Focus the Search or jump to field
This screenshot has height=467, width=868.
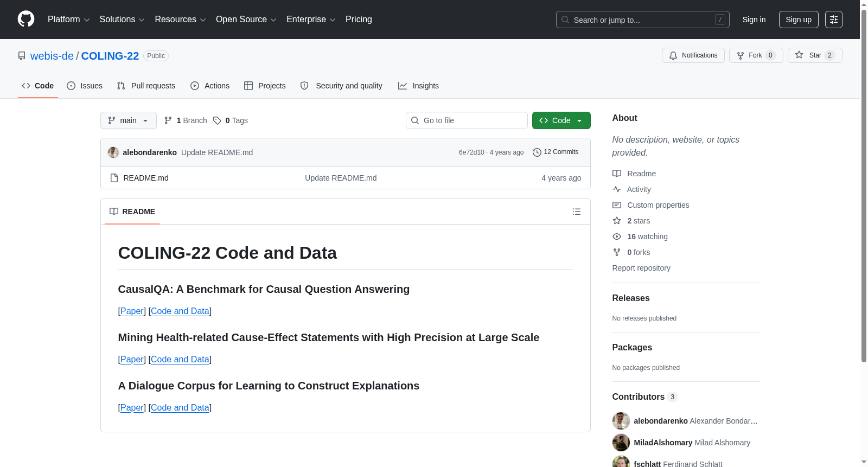(x=642, y=20)
